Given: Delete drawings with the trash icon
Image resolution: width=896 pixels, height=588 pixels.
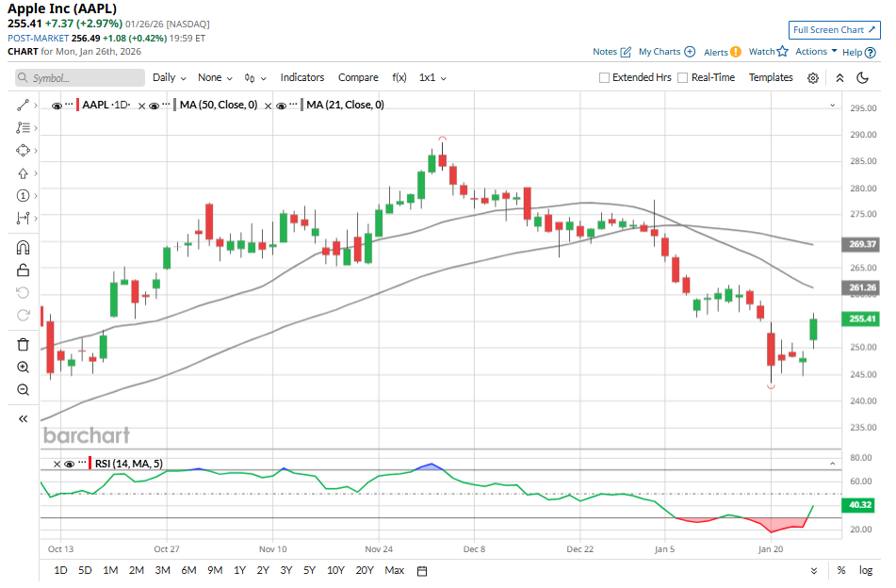Looking at the screenshot, I should point(23,345).
